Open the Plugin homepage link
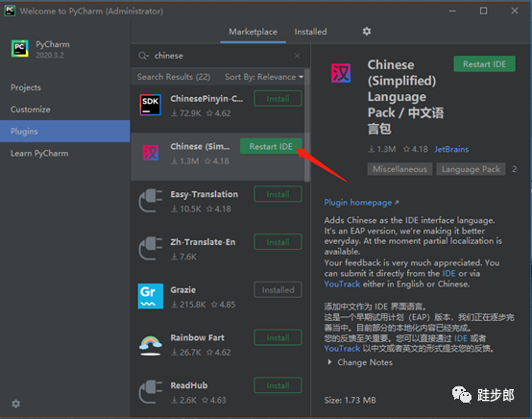 pos(361,203)
